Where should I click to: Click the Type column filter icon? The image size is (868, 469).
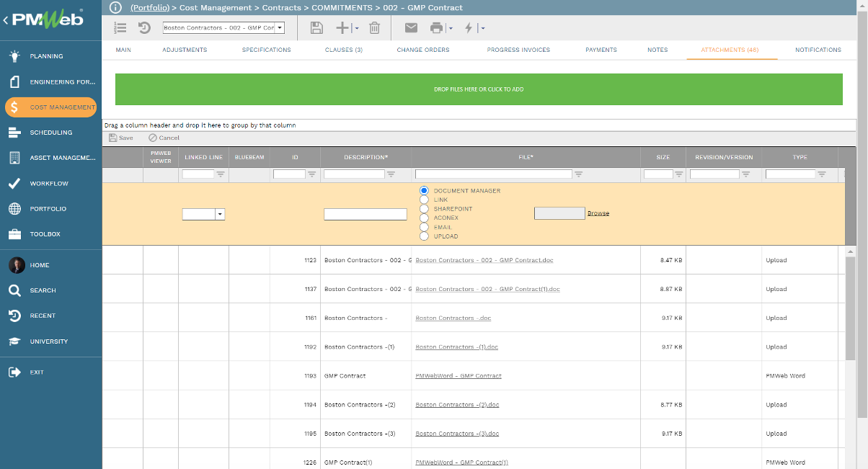[822, 174]
